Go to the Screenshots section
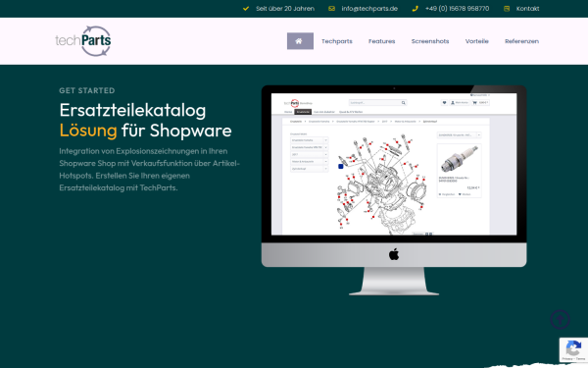The height and width of the screenshot is (368, 588). pyautogui.click(x=430, y=41)
